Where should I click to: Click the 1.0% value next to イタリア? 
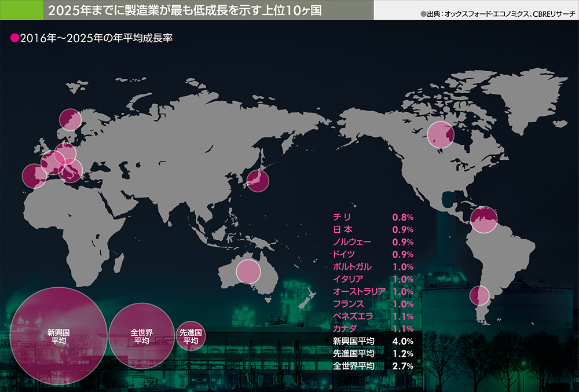pos(403,279)
